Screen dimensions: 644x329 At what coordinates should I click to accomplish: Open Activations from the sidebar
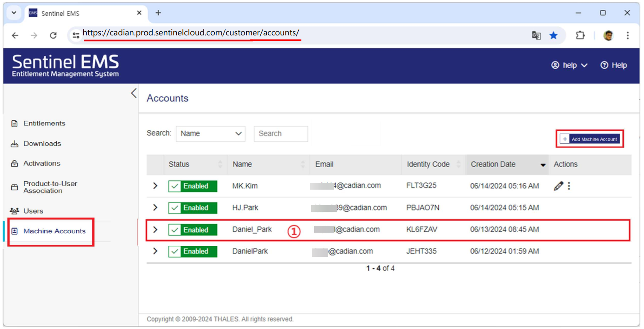pos(42,163)
